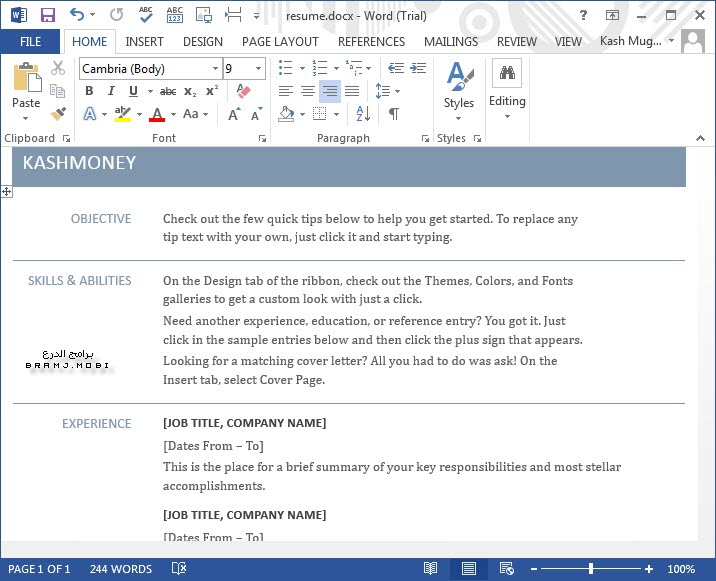This screenshot has height=581, width=716.
Task: Open the Word Count icon in quick access
Action: [x=174, y=15]
